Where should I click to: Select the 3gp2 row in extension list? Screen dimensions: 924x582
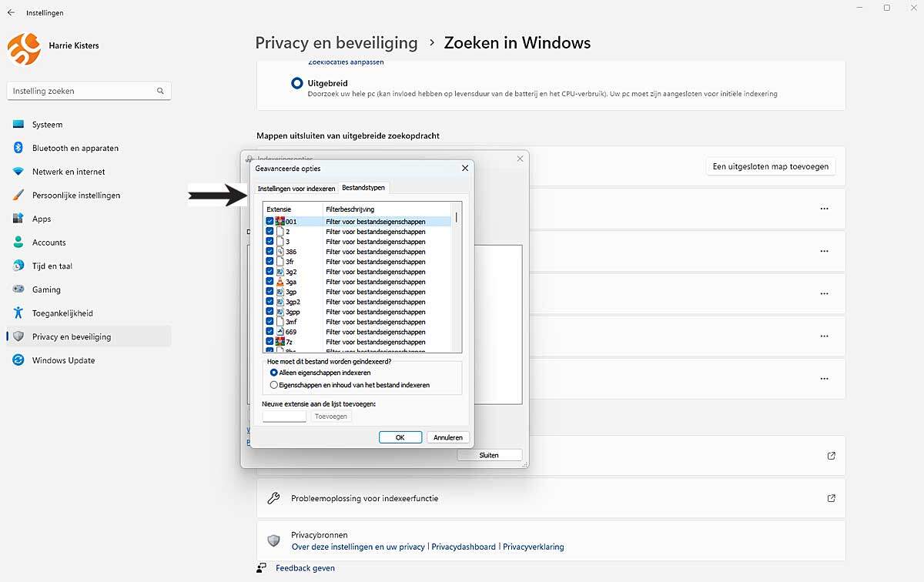click(358, 302)
